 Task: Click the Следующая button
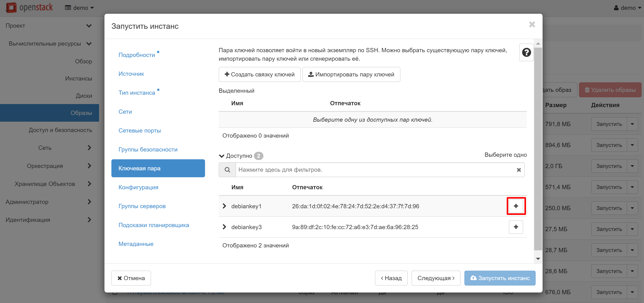[x=436, y=278]
